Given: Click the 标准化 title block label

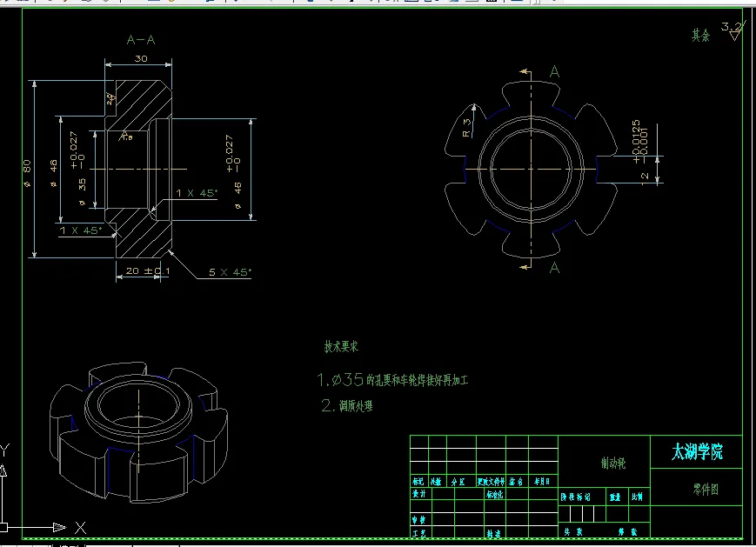Looking at the screenshot, I should click(x=495, y=495).
